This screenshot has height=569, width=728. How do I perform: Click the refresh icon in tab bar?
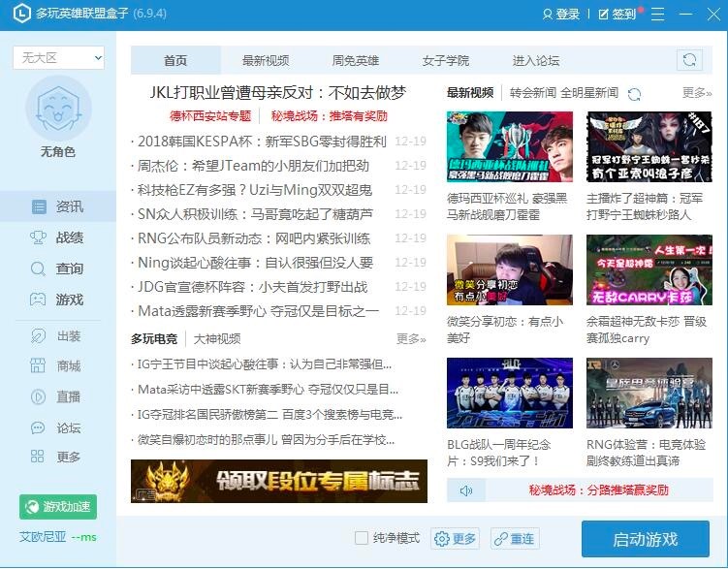coord(689,60)
